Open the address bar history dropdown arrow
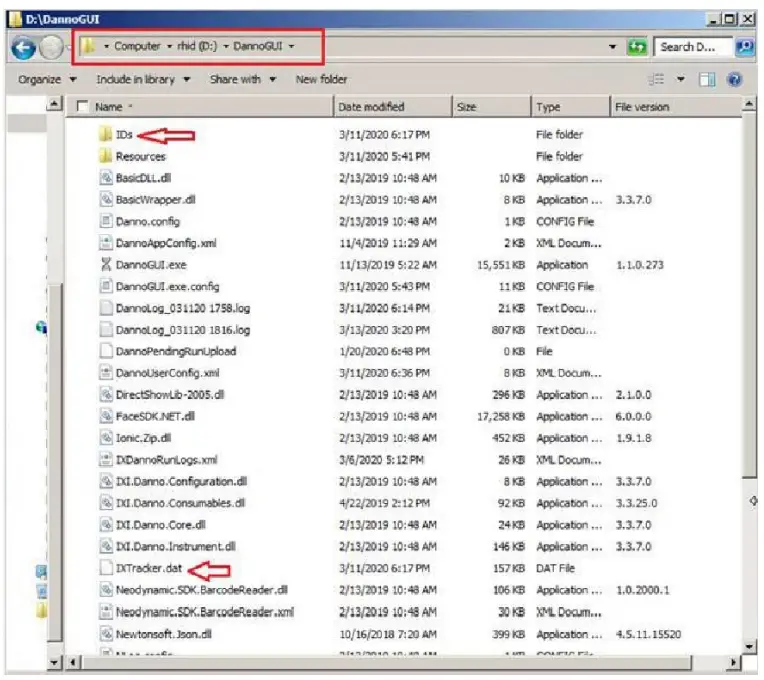 coord(612,47)
